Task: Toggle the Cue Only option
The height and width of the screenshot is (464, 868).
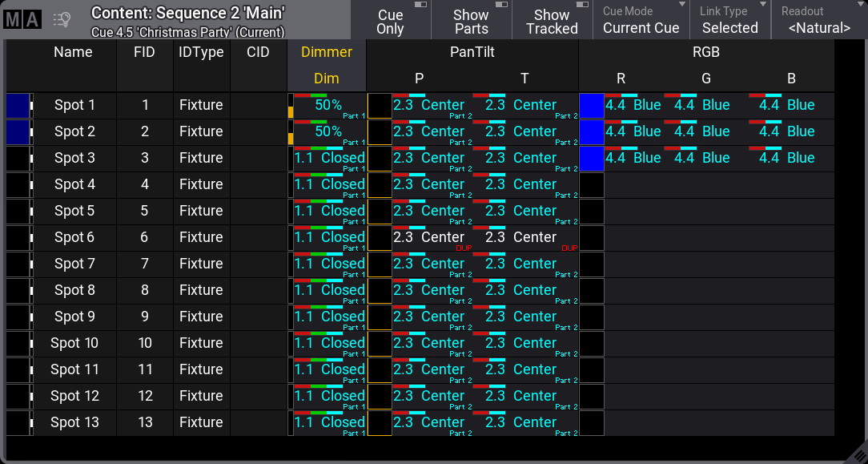Action: pos(391,21)
